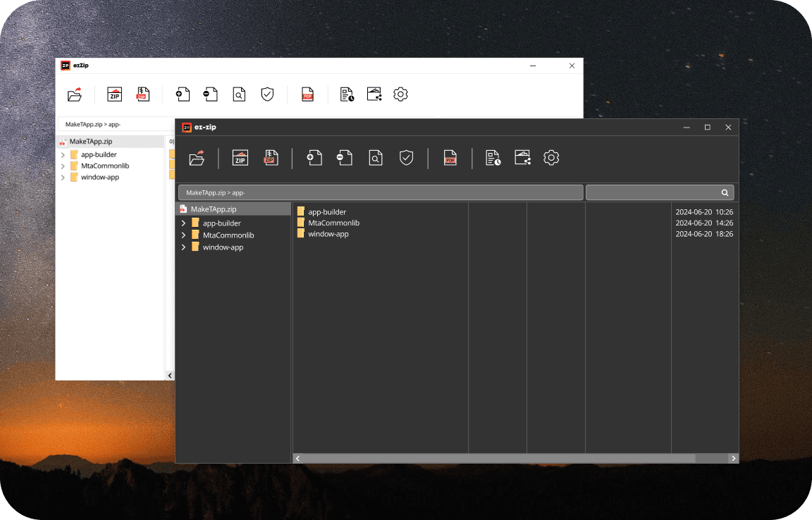
Task: Click the open archive folder icon in dark window
Action: [x=197, y=158]
